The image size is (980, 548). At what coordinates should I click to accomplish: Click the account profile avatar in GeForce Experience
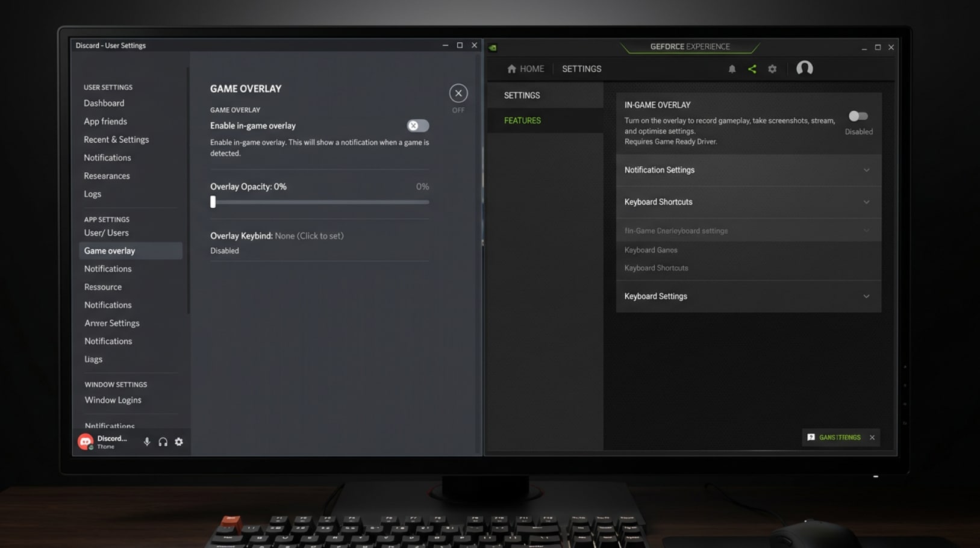click(x=804, y=69)
